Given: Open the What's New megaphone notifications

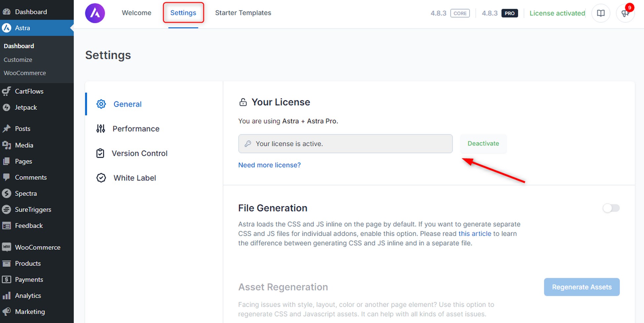Looking at the screenshot, I should pyautogui.click(x=625, y=13).
